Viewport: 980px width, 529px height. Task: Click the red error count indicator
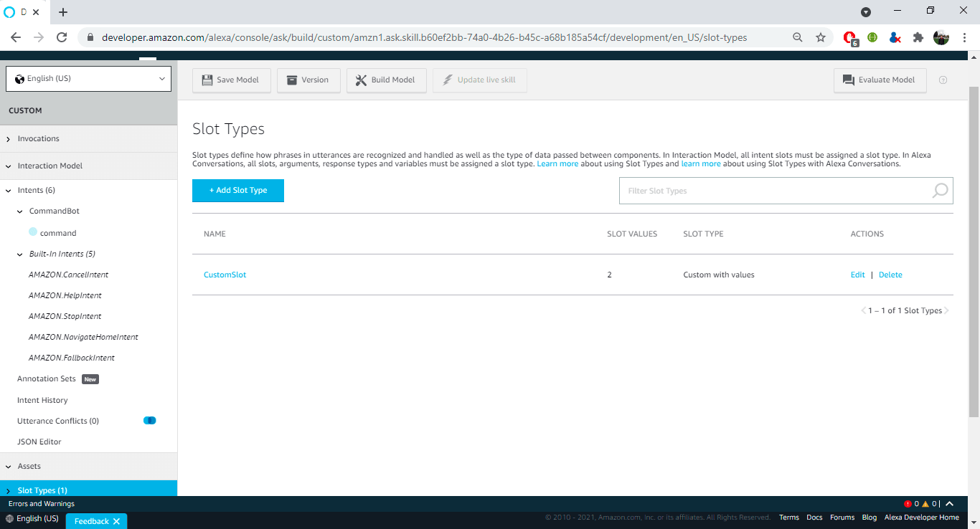coord(911,504)
